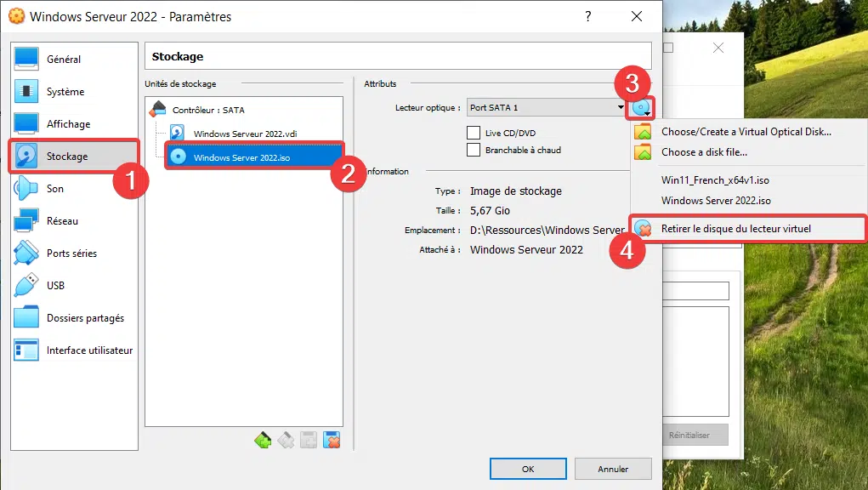Open the Général settings category
The width and height of the screenshot is (868, 490).
click(x=74, y=60)
